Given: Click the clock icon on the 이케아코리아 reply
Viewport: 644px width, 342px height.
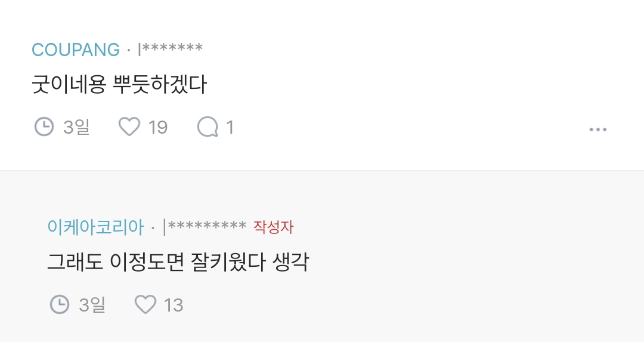Looking at the screenshot, I should pos(59,304).
